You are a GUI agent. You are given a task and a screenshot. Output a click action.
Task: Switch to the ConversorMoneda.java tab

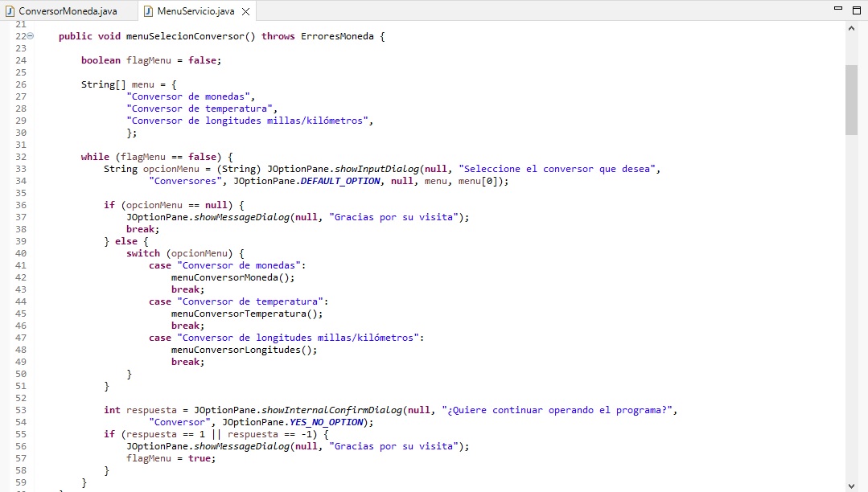[x=68, y=11]
